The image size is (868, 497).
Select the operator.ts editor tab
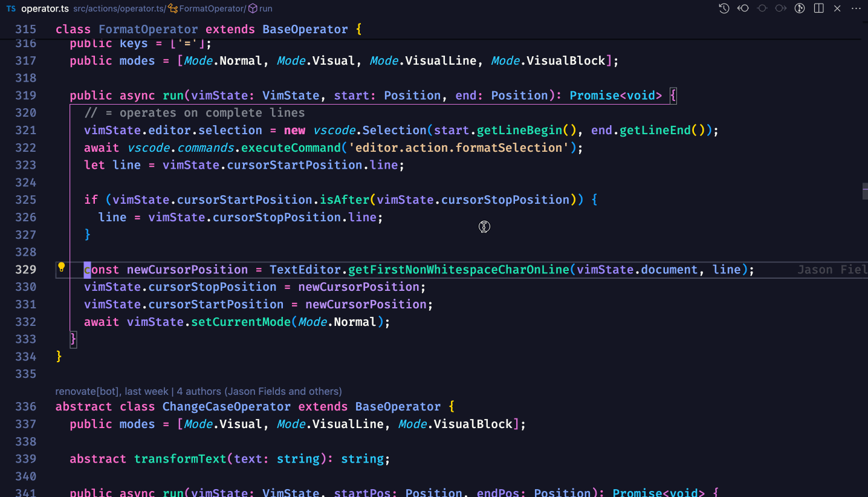point(45,8)
